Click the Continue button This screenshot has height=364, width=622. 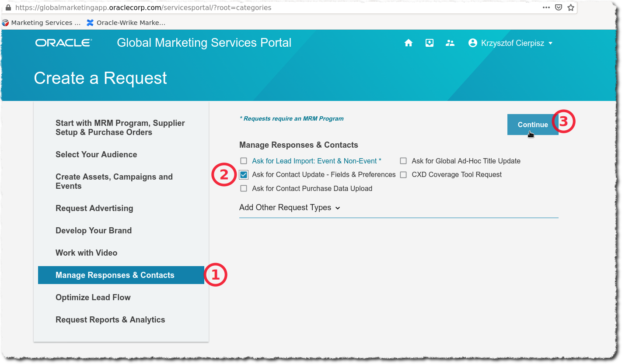point(533,125)
